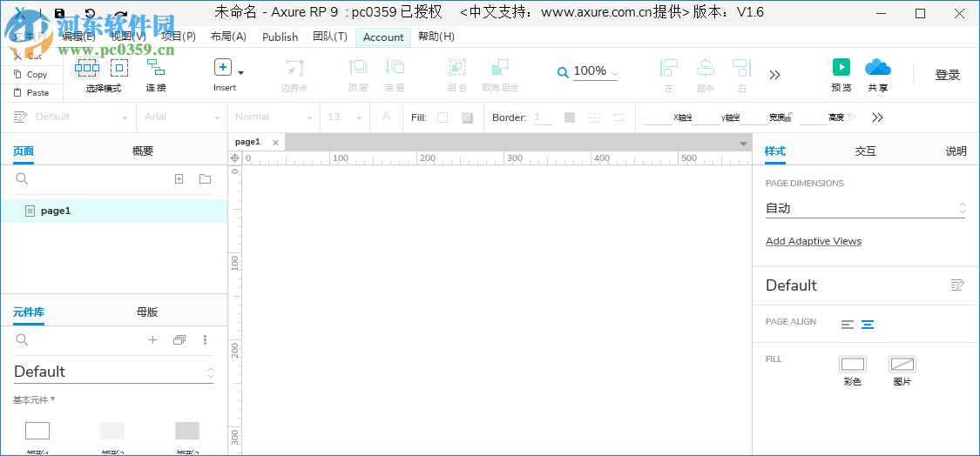This screenshot has height=456, width=980.
Task: Choose the contained selection mode icon
Action: 118,68
